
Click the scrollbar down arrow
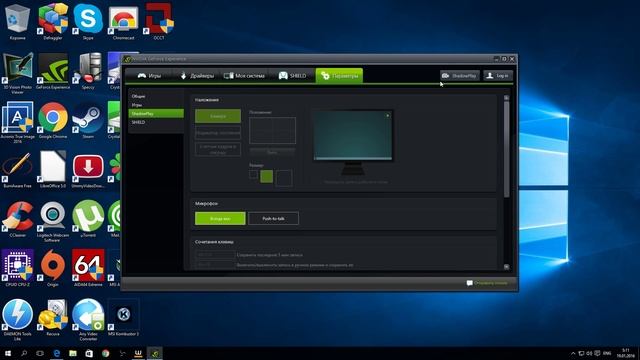click(x=507, y=267)
